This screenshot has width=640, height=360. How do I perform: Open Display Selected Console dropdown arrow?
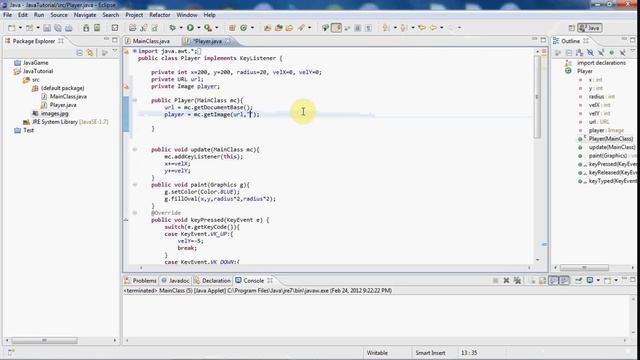tap(598, 280)
